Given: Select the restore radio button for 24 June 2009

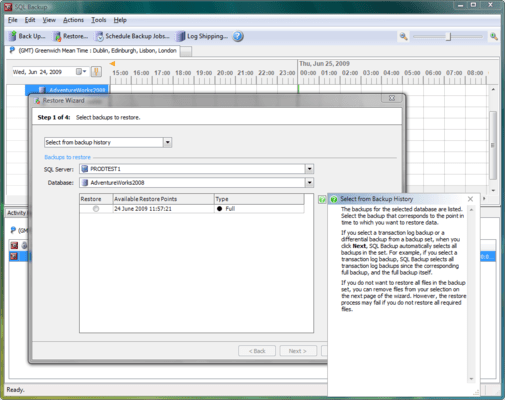Looking at the screenshot, I should click(96, 209).
